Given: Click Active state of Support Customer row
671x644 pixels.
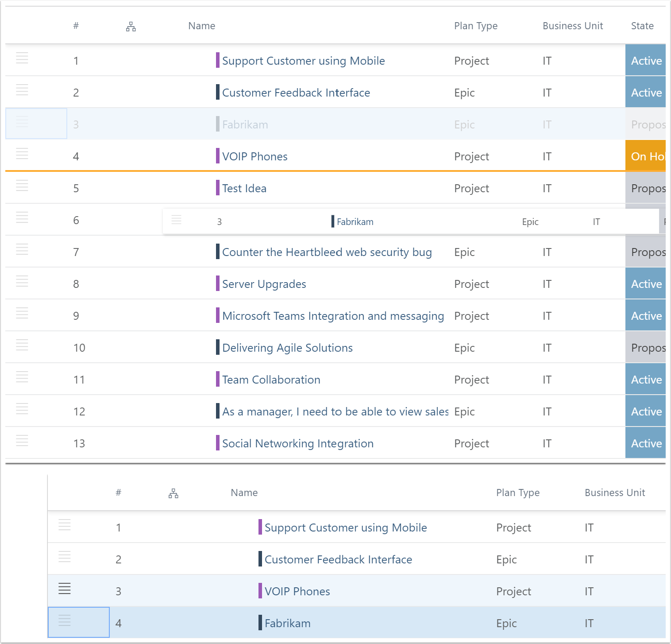Looking at the screenshot, I should pyautogui.click(x=646, y=60).
